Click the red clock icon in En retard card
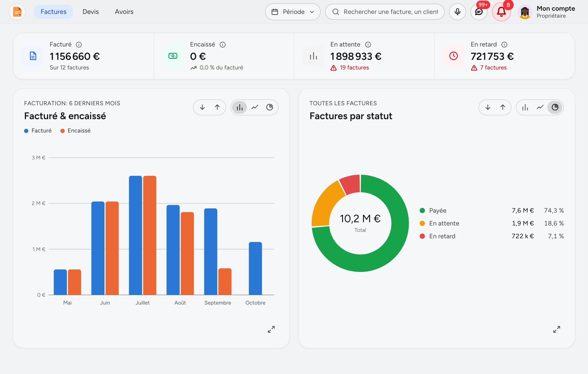This screenshot has height=374, width=588. [454, 56]
